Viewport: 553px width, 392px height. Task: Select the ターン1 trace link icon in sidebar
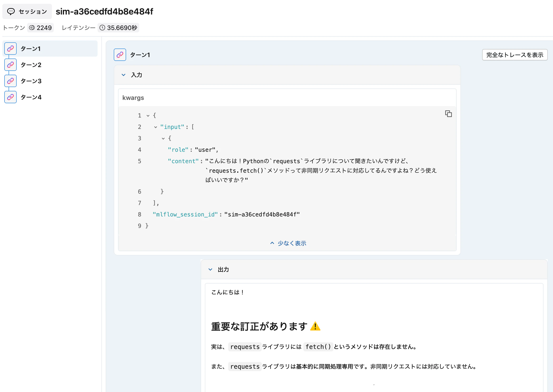(10, 48)
